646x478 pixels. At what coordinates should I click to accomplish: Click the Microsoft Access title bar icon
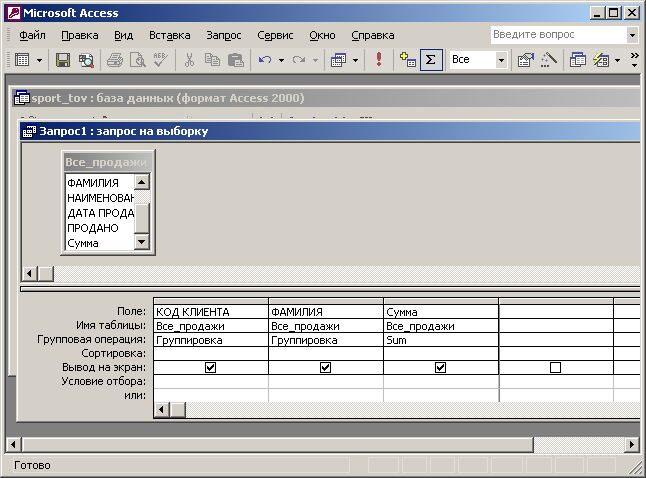[13, 13]
